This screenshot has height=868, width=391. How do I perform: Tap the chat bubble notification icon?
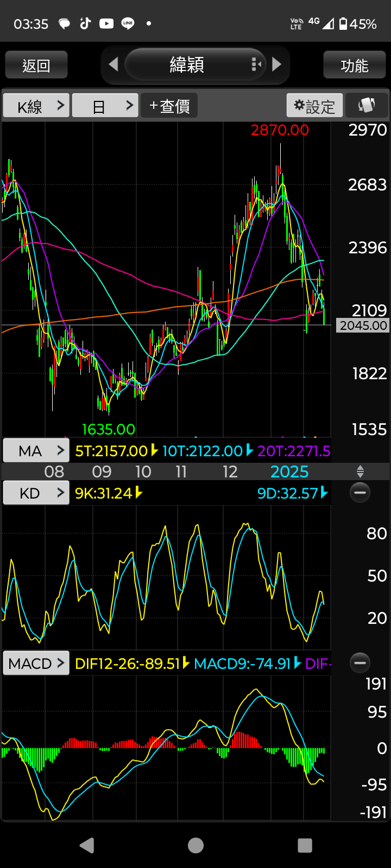point(65,24)
